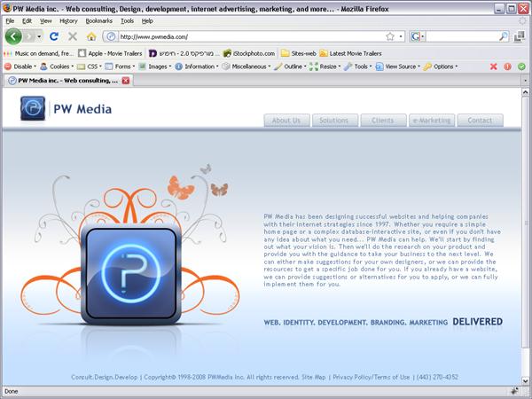Open the Bookmarks menu

coord(98,21)
